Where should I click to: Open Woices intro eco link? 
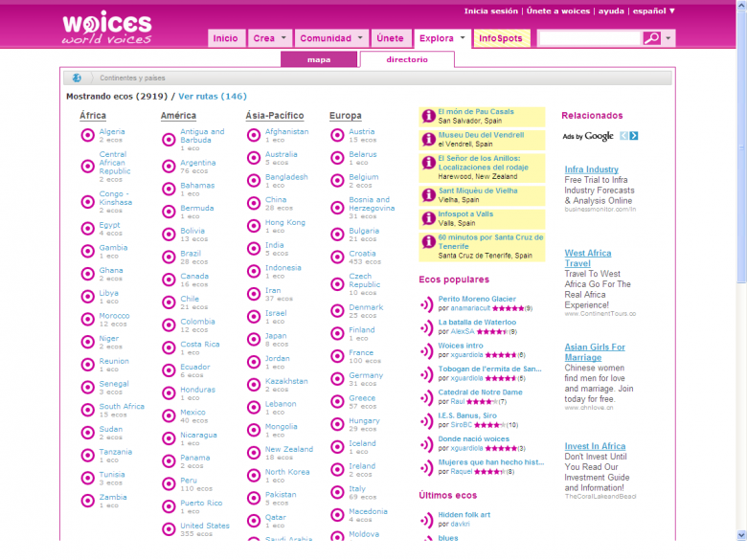coord(461,346)
